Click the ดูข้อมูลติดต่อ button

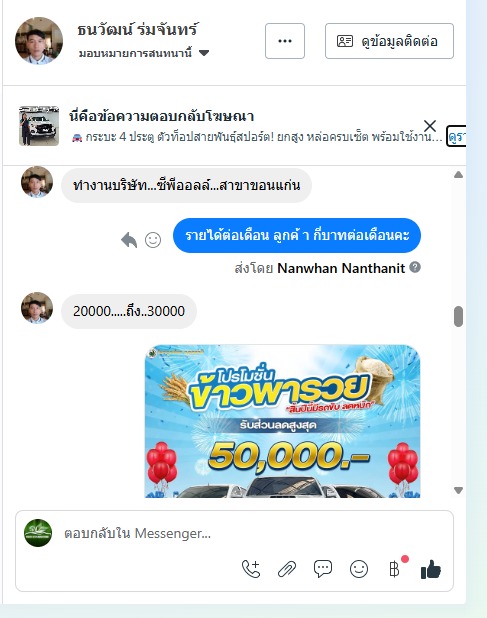pos(389,41)
